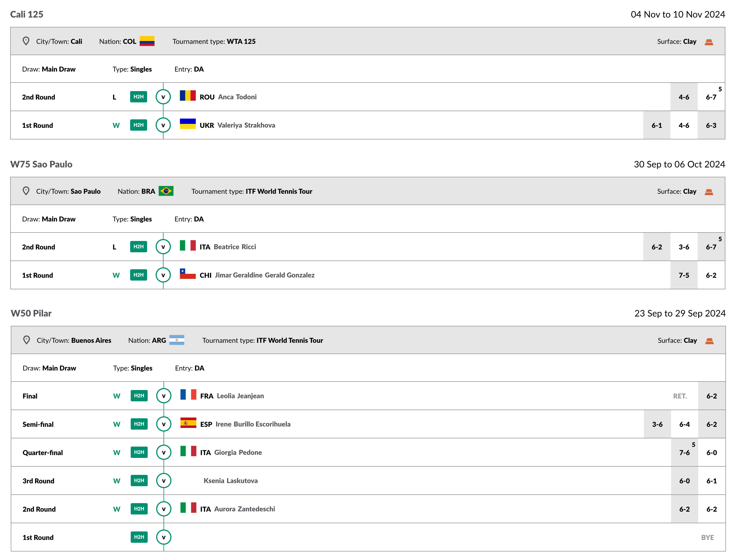Open Anca Todoni's player profile link
The image size is (735, 560).
pos(237,97)
